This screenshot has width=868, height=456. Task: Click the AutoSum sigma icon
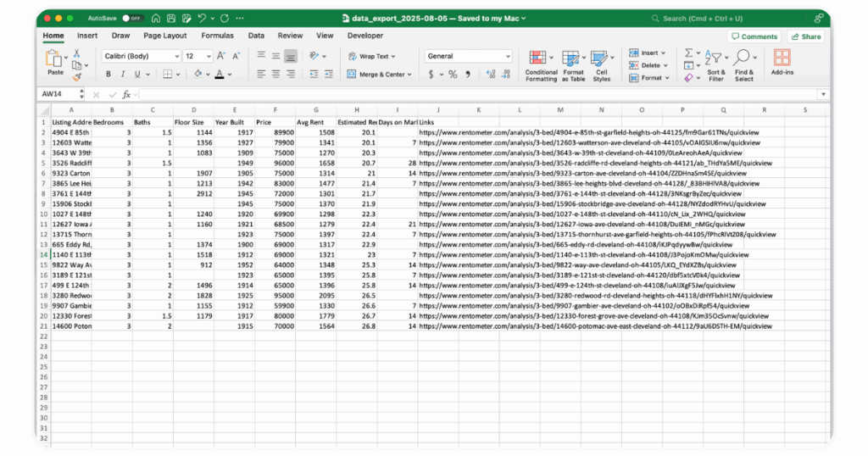pos(688,53)
